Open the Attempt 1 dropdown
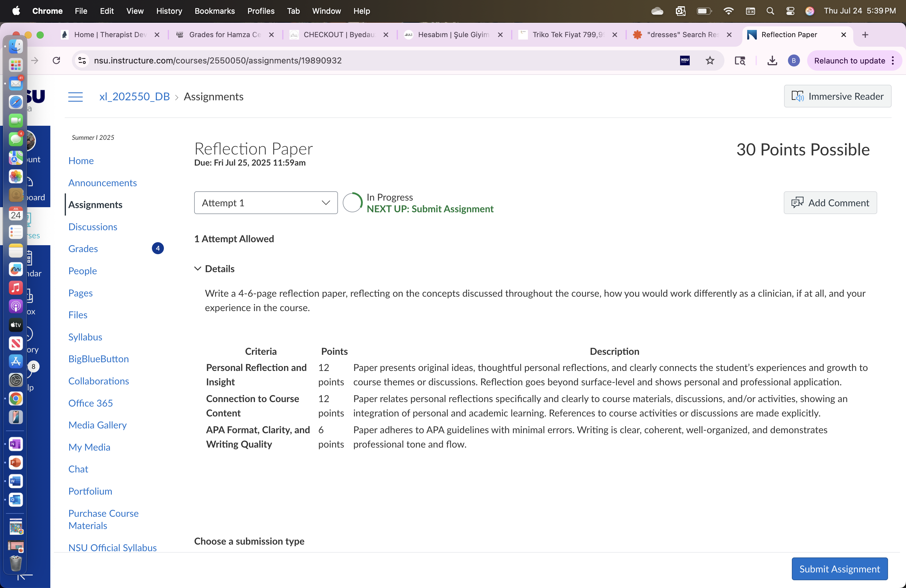Viewport: 906px width, 588px height. click(266, 203)
